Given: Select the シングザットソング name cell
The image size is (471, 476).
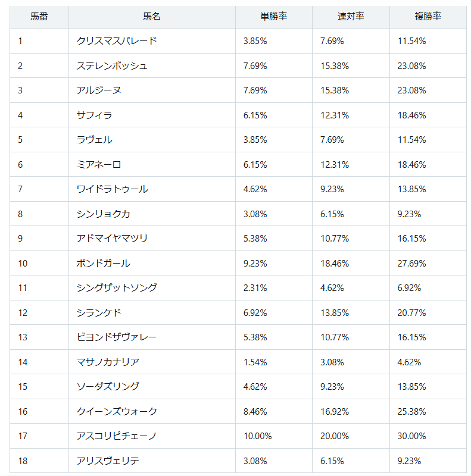Looking at the screenshot, I should pyautogui.click(x=152, y=288).
